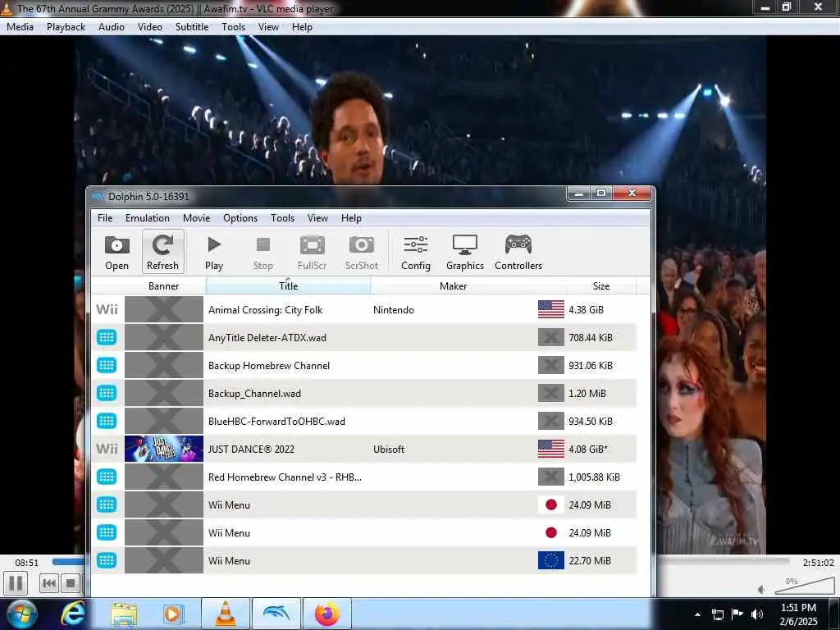Click the JUST DANCE 2022 banner thumbnail

[164, 449]
